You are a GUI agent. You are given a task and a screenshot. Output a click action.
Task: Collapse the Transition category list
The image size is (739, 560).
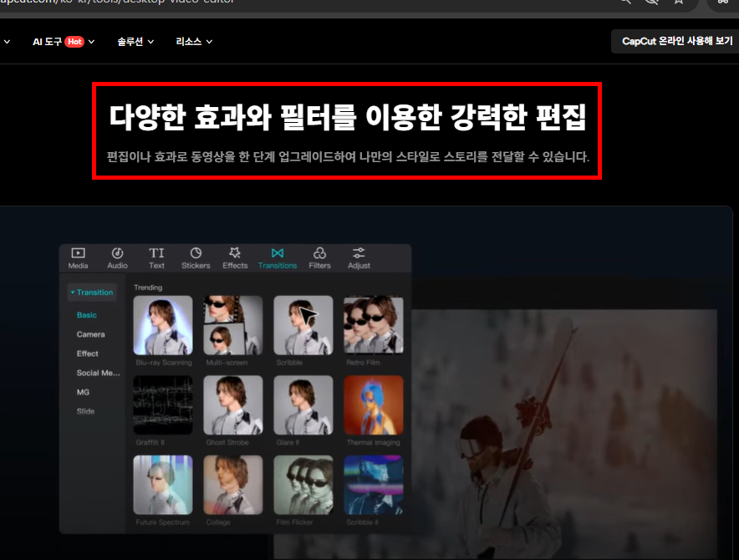[94, 292]
